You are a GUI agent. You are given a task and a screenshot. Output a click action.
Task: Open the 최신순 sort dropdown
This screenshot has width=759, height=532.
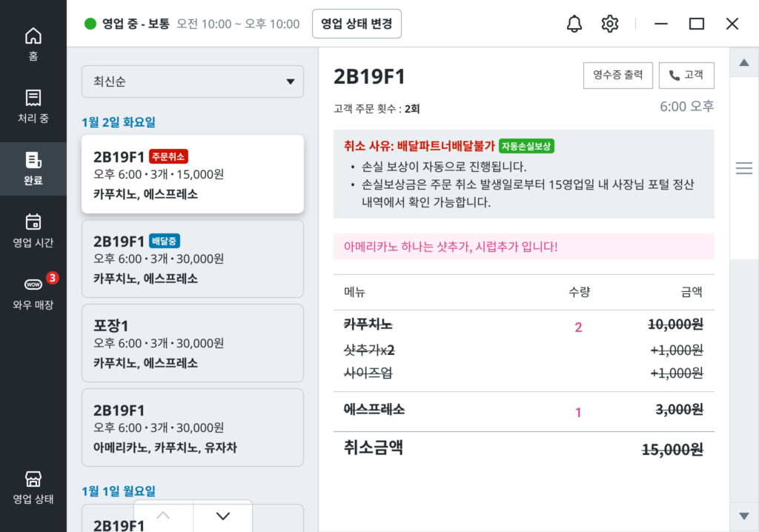coord(193,82)
